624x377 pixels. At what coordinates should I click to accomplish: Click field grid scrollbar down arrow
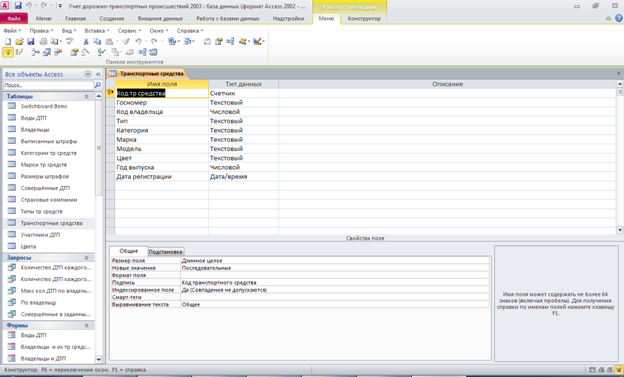(x=620, y=230)
